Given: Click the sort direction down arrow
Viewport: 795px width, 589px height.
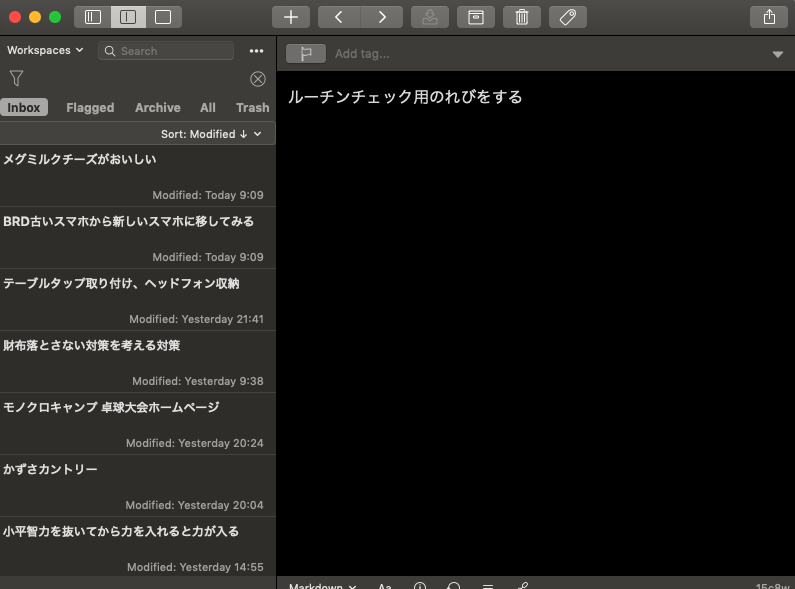Looking at the screenshot, I should point(243,134).
